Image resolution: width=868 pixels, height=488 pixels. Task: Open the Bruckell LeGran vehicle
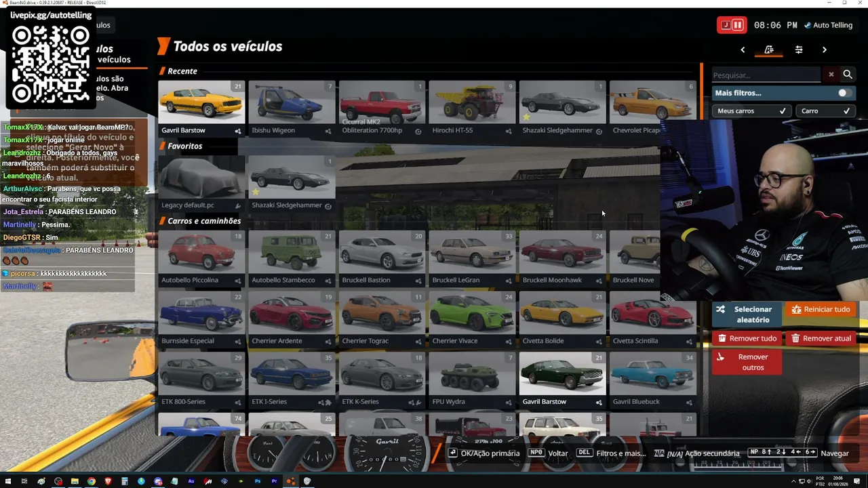tap(472, 258)
